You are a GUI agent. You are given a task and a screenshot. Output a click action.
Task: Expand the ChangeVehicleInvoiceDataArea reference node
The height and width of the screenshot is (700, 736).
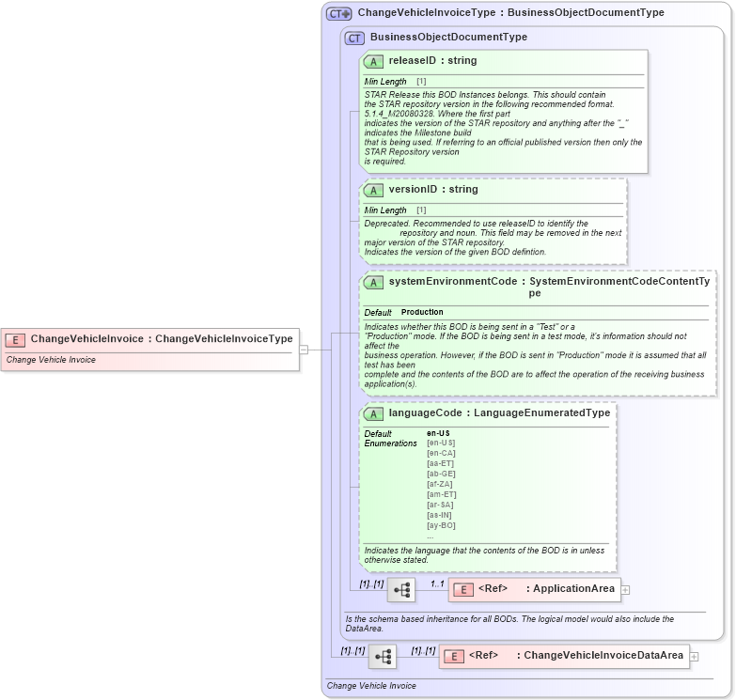point(694,657)
